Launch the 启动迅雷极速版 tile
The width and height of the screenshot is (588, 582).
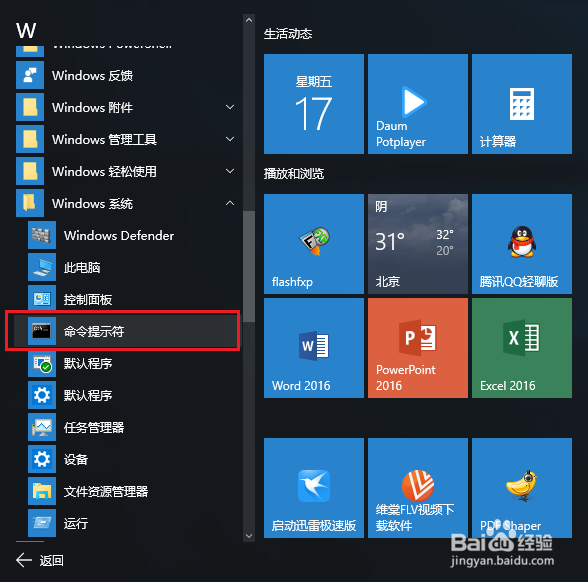point(314,488)
